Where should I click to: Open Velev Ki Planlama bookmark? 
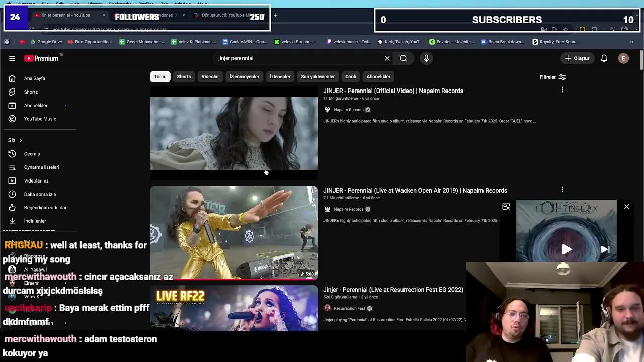(x=194, y=42)
